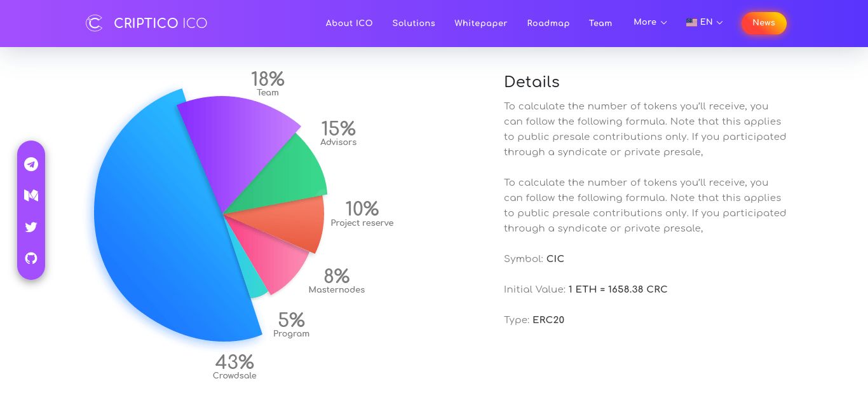Click the GitHub icon in sidebar
The width and height of the screenshot is (868, 402).
pos(31,258)
